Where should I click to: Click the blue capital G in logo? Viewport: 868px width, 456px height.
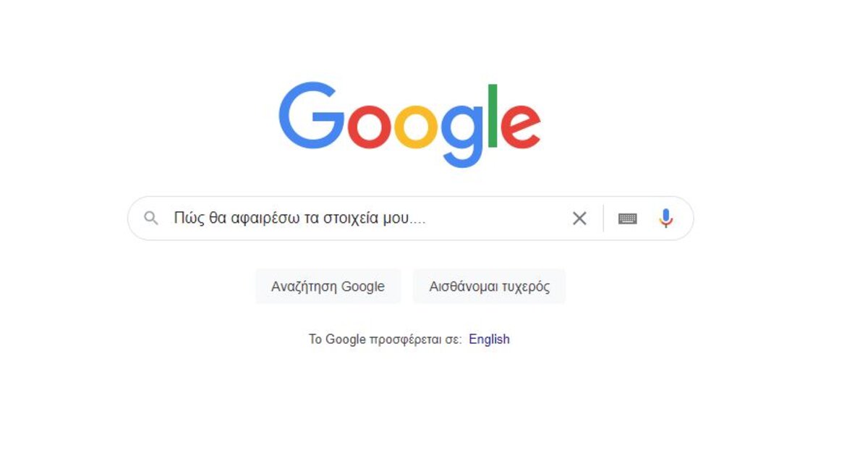(x=312, y=116)
